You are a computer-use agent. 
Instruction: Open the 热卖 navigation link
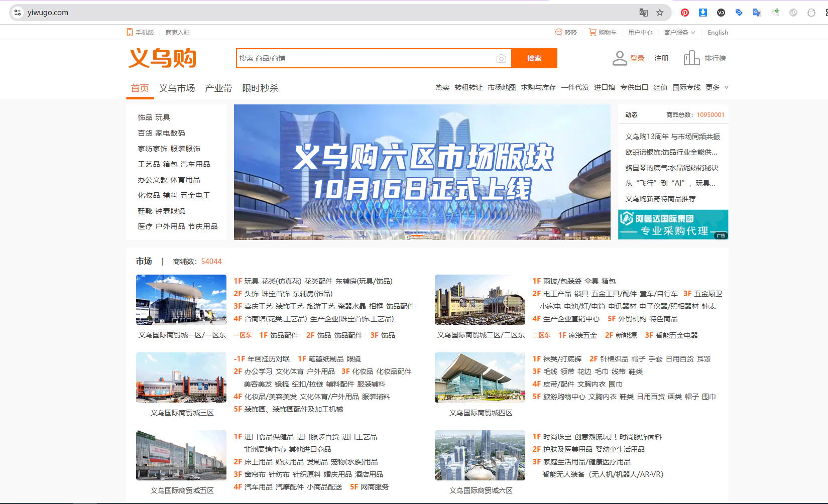[x=442, y=87]
